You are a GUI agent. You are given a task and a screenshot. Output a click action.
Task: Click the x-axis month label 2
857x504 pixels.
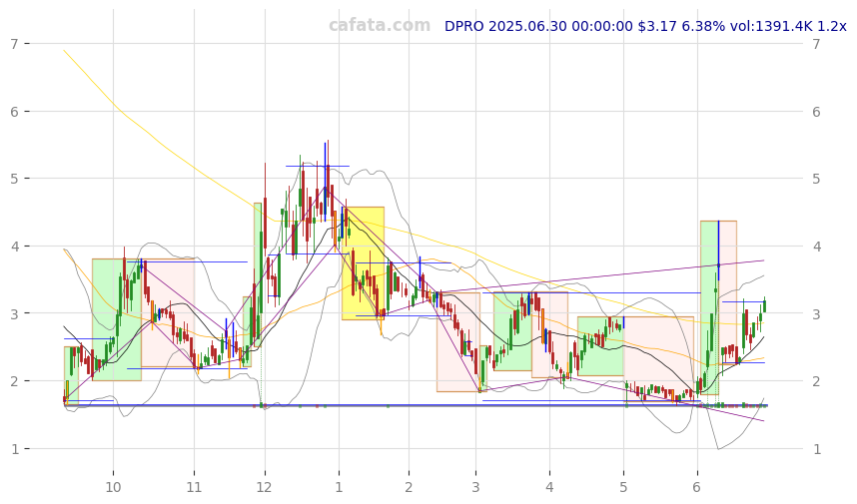409,487
